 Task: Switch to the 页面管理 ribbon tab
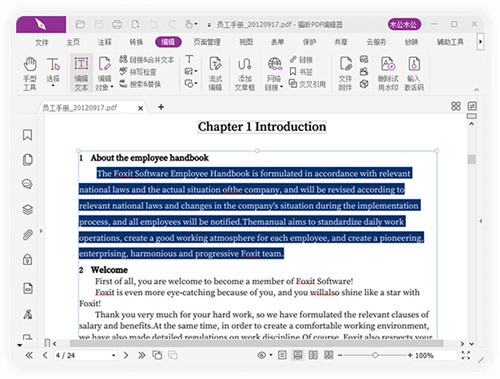(207, 42)
